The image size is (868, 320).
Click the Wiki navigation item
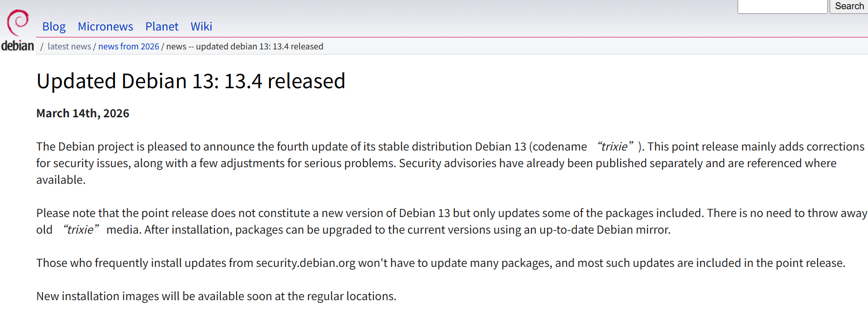pyautogui.click(x=201, y=26)
